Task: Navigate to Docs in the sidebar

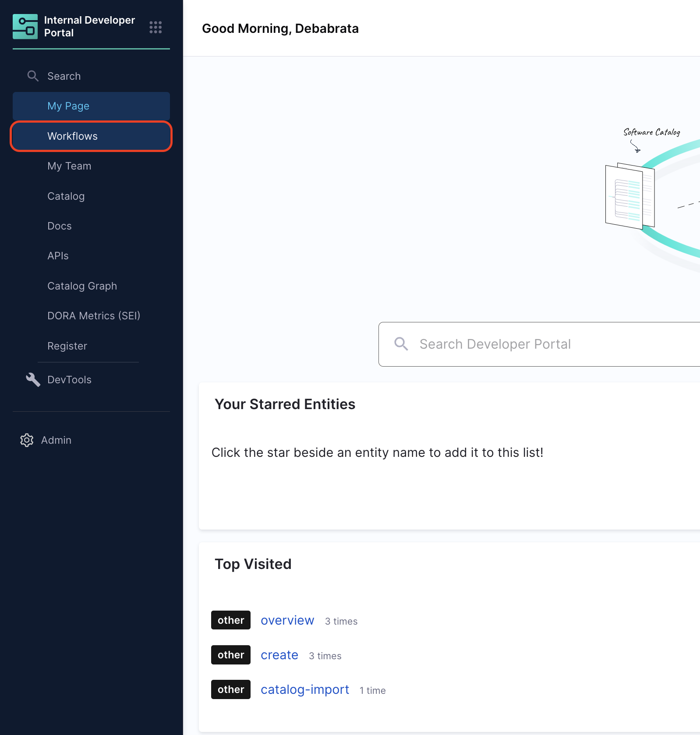Action: (x=59, y=226)
